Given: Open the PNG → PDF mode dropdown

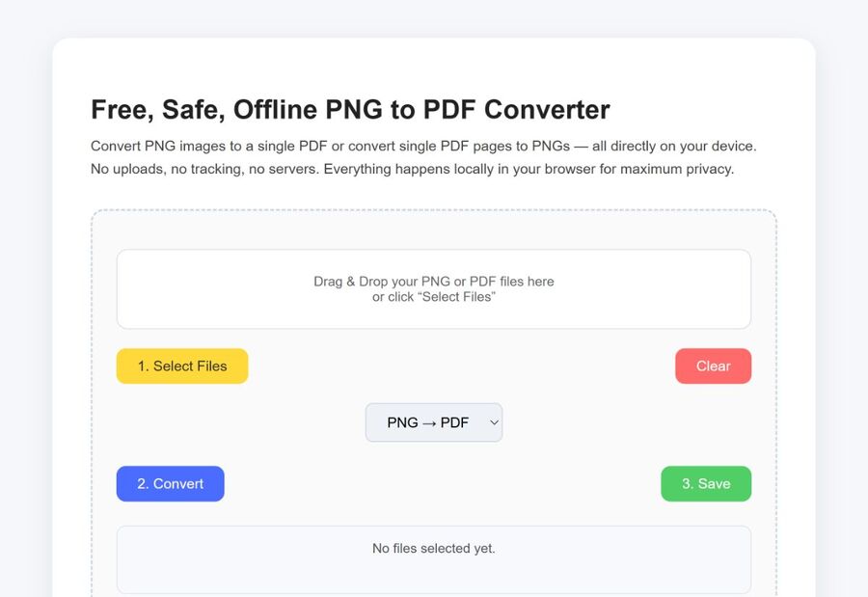Looking at the screenshot, I should (x=433, y=422).
